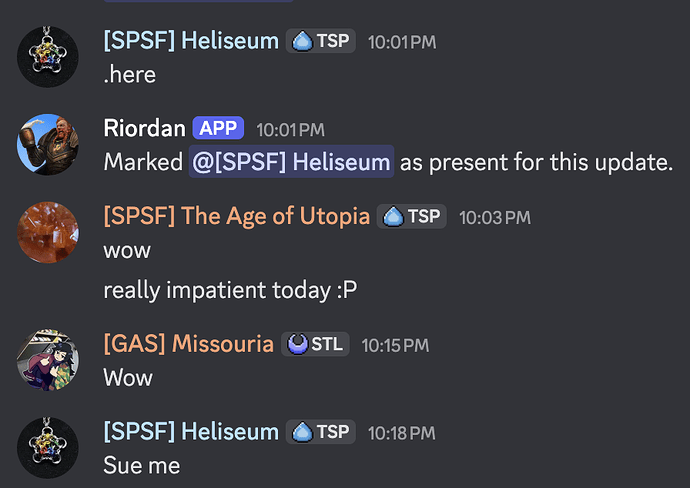690x488 pixels.
Task: Click the TSP tag on Heliseum's 10:01 PM message
Action: click(320, 42)
